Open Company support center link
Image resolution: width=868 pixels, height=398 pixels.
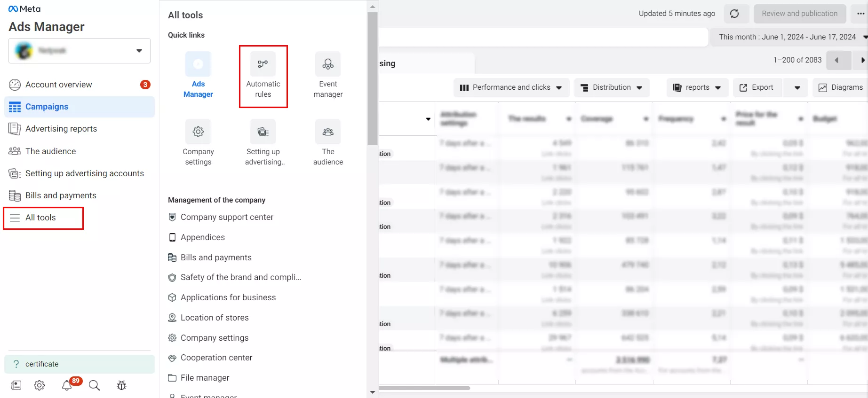(x=227, y=217)
